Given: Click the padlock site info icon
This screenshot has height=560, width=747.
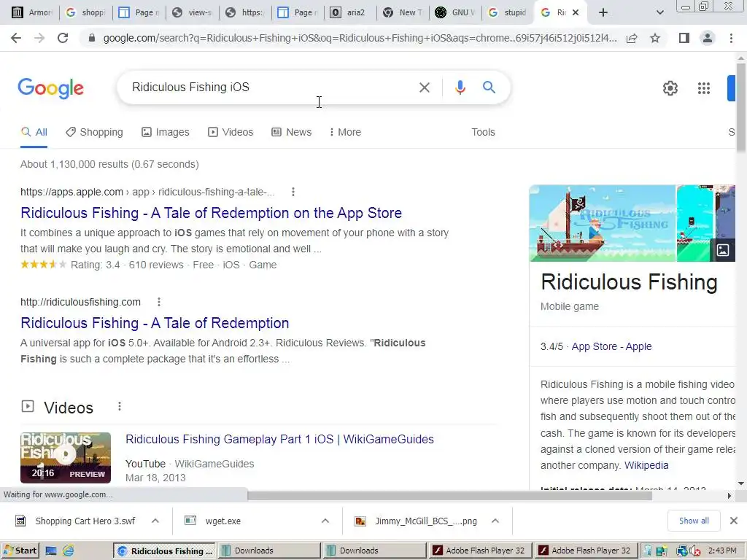Looking at the screenshot, I should pos(92,38).
